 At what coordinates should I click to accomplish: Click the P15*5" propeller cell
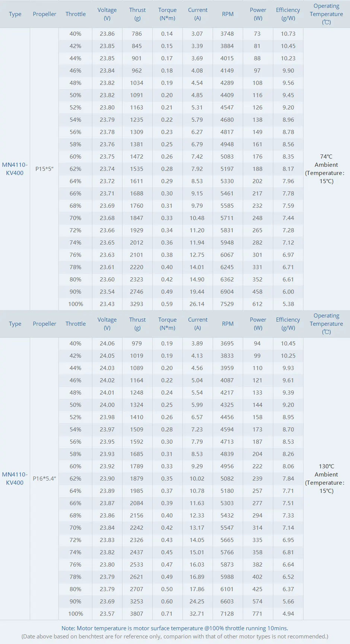[44, 169]
